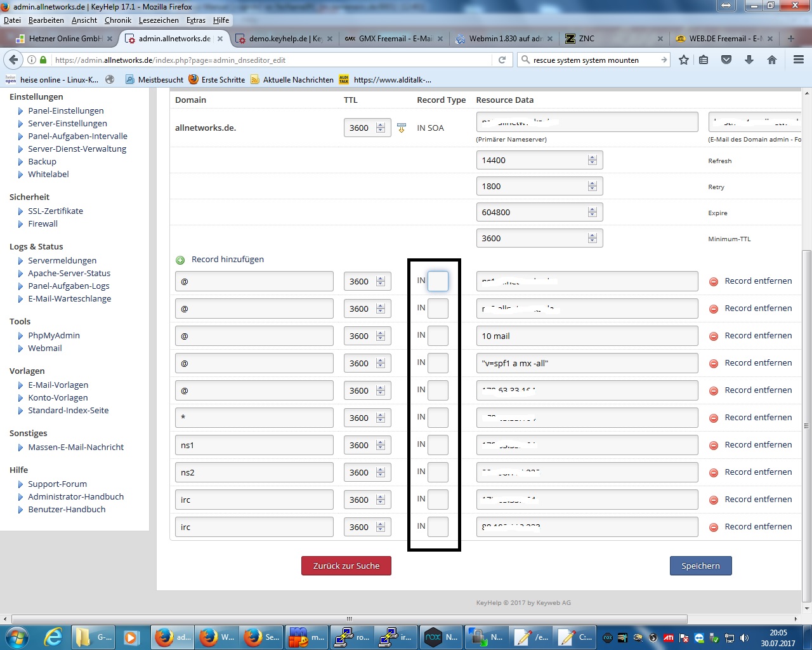Click the Firefox home toolbar icon
This screenshot has height=650, width=812.
click(772, 60)
